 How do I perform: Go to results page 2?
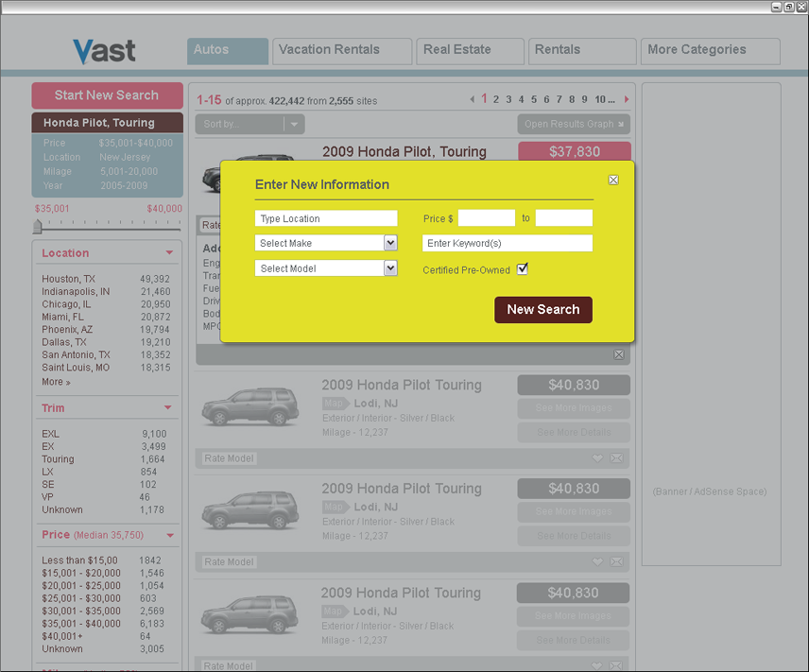(x=496, y=99)
